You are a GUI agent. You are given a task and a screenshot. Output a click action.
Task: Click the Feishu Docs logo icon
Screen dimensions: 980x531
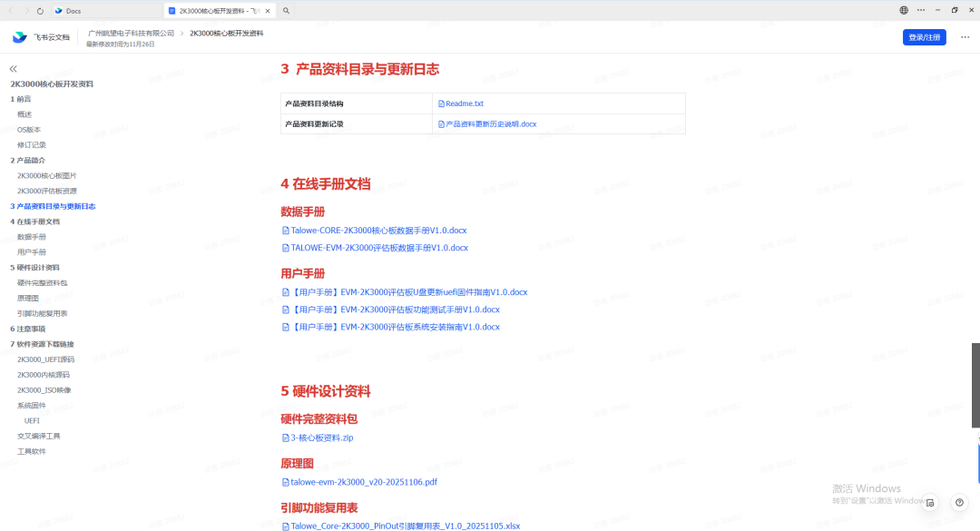pos(20,37)
